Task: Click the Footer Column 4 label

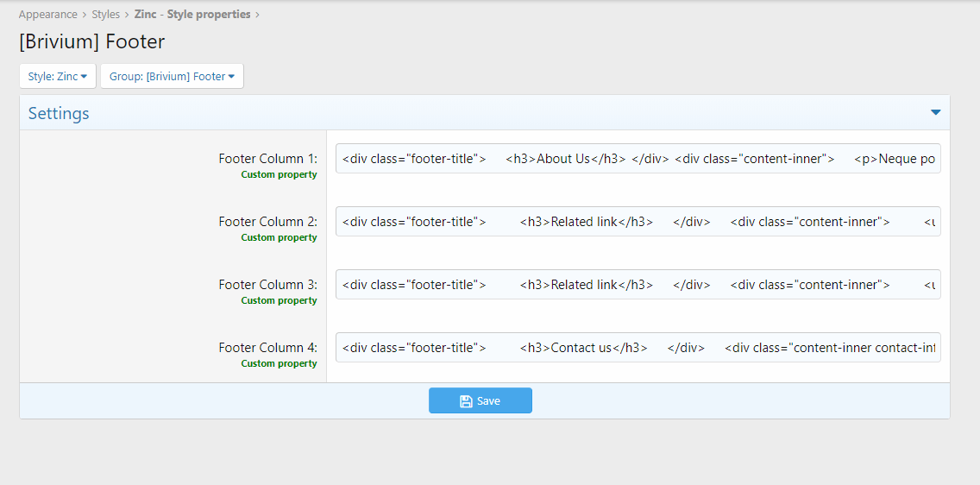Action: click(x=267, y=348)
